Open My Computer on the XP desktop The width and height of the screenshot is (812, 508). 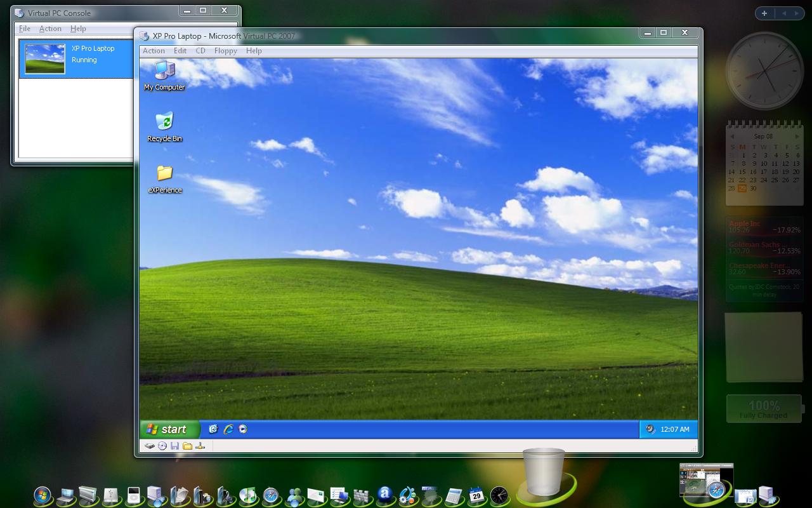pyautogui.click(x=164, y=71)
